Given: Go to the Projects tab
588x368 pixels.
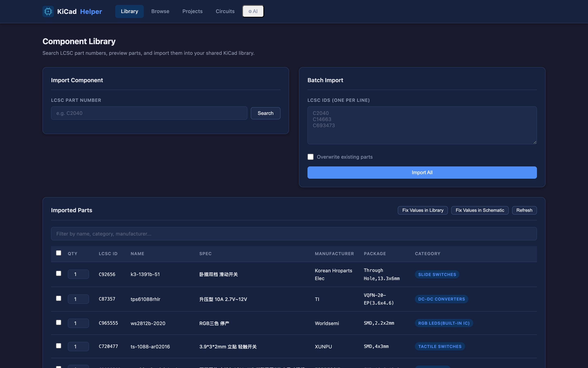Looking at the screenshot, I should tap(193, 11).
